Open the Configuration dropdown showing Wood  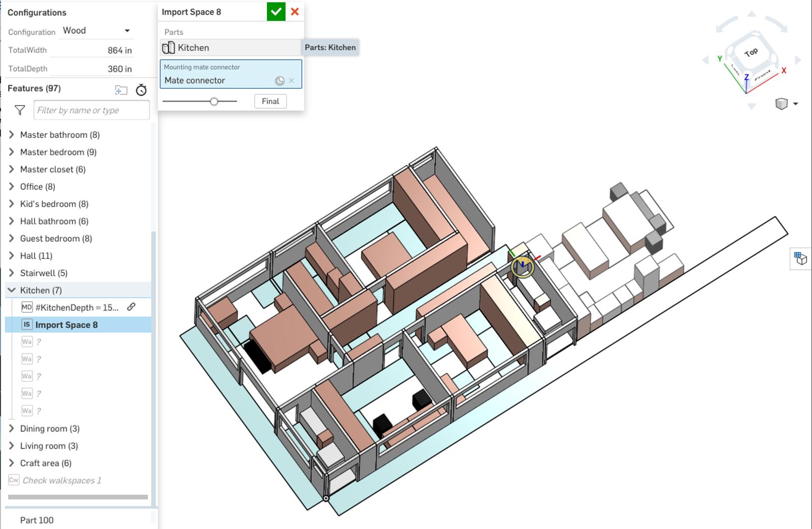click(x=95, y=30)
